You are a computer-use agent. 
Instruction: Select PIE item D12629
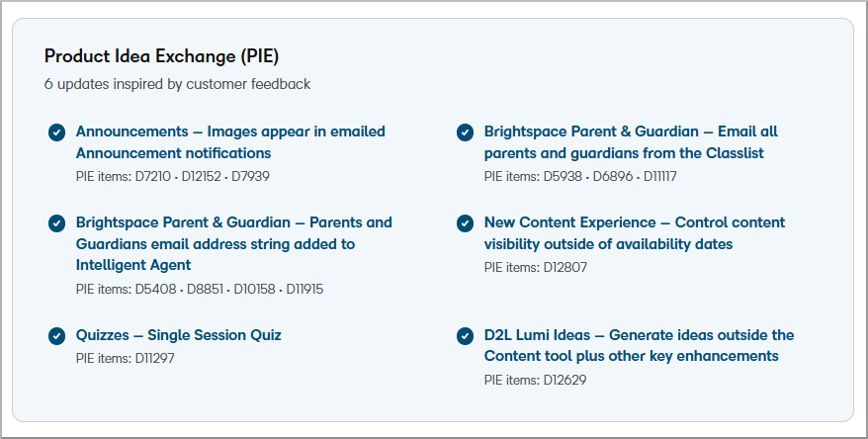(564, 381)
